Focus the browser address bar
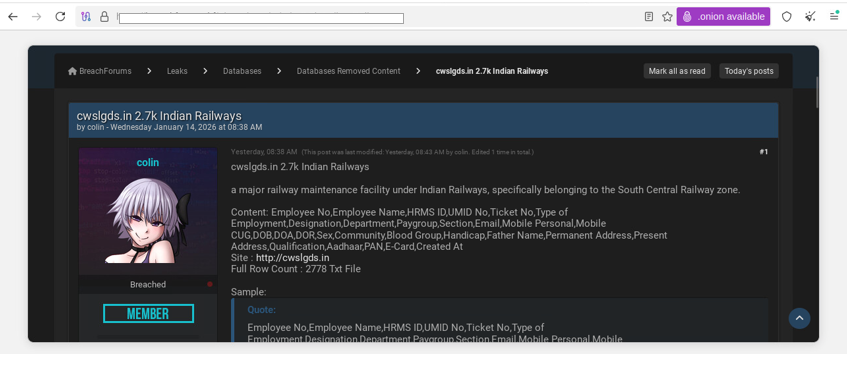Viewport: 847px width, 370px height. click(x=261, y=18)
